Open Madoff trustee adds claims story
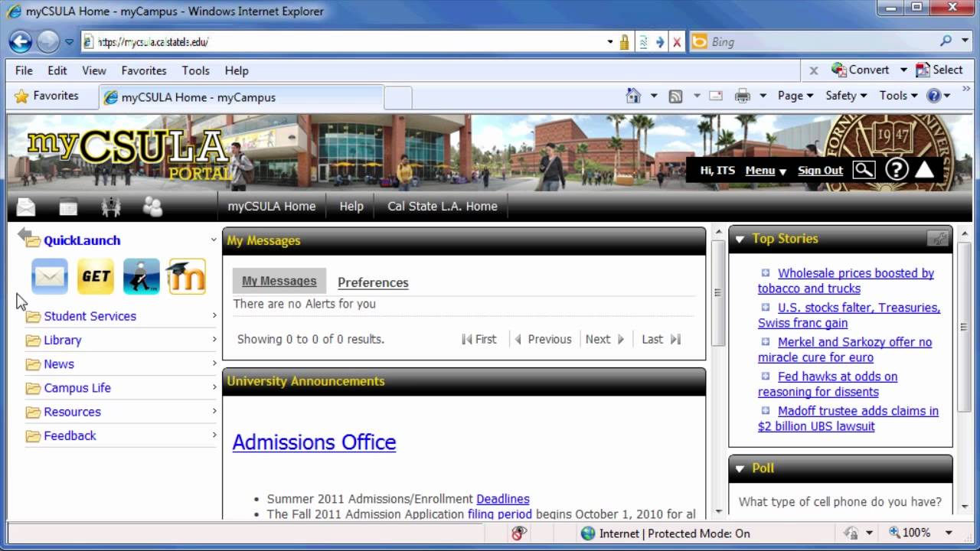 pyautogui.click(x=848, y=419)
